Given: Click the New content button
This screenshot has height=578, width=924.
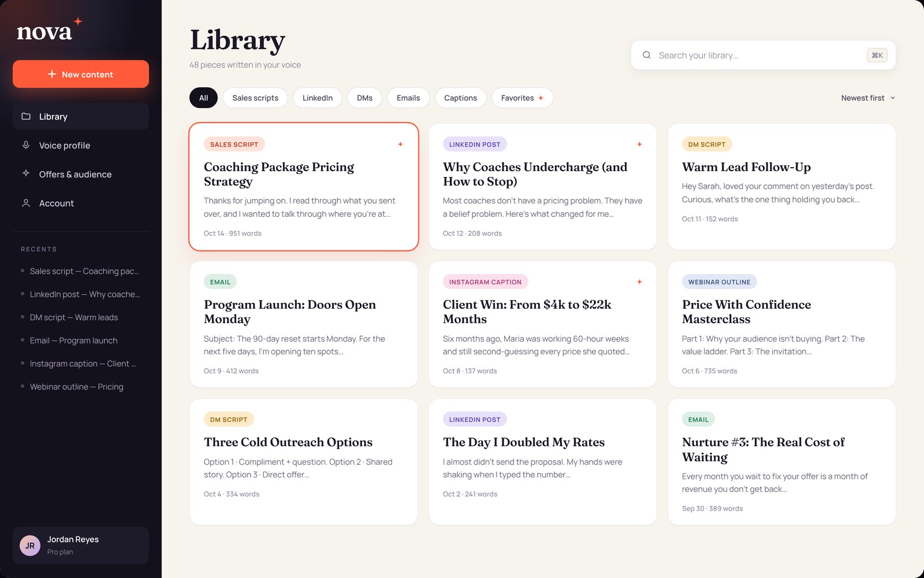Looking at the screenshot, I should coord(81,74).
